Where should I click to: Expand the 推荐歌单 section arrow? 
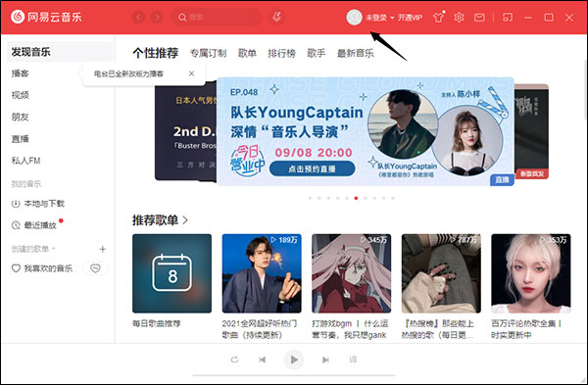tap(185, 220)
